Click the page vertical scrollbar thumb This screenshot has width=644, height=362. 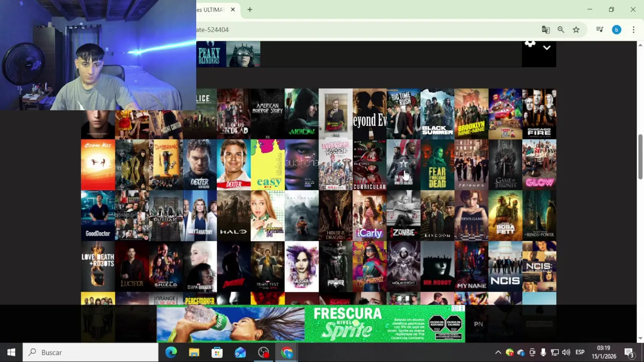(x=640, y=156)
